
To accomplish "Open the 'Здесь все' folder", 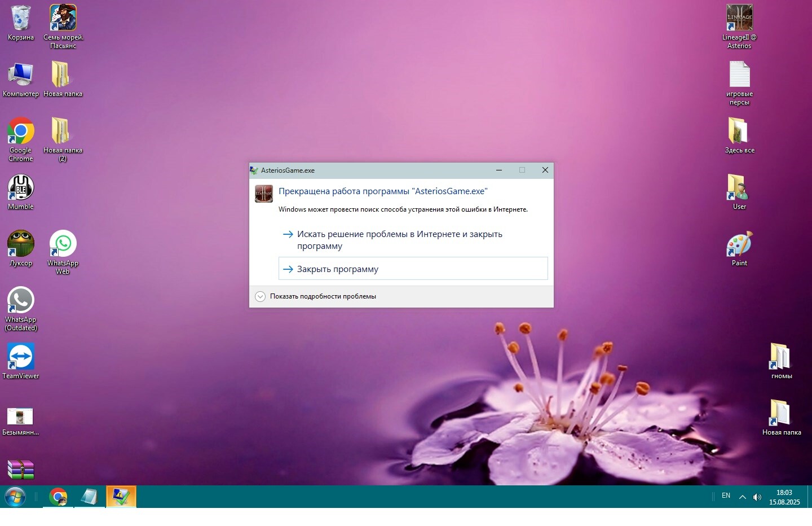I will [x=739, y=131].
